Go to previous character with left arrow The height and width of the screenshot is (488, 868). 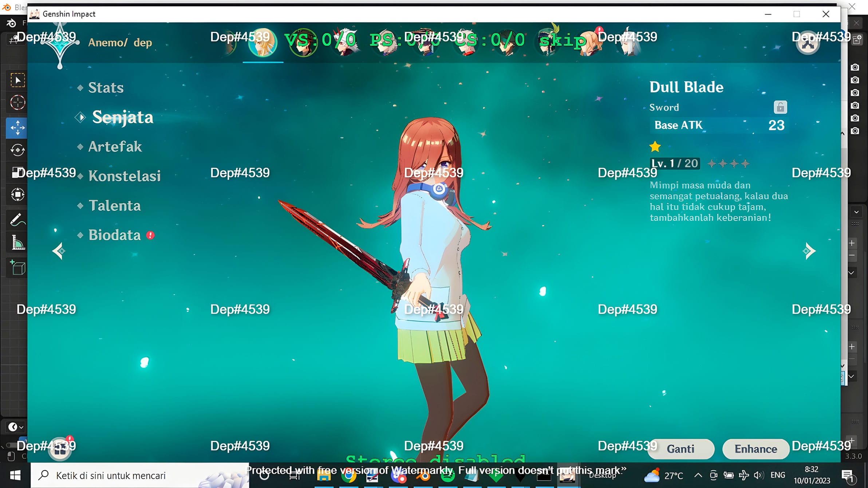coord(59,251)
